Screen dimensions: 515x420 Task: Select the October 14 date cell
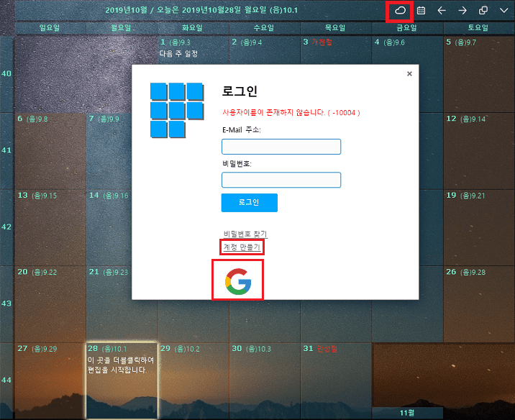(109, 227)
